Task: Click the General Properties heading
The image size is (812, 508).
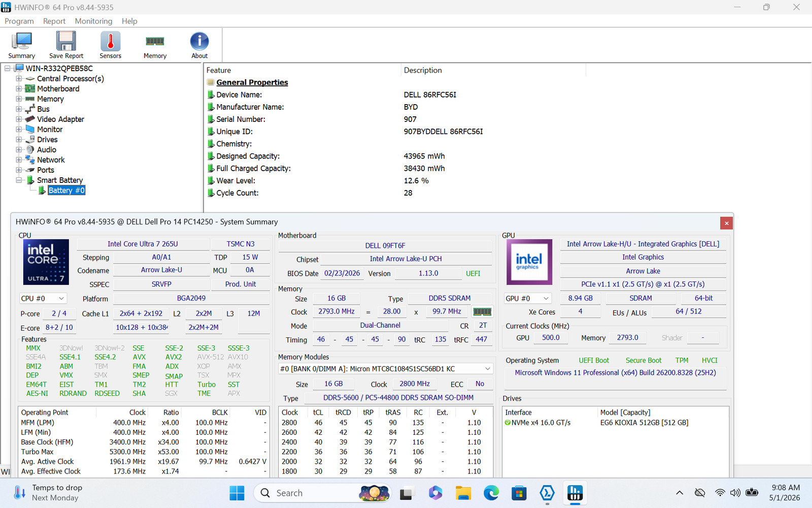Action: coord(252,82)
